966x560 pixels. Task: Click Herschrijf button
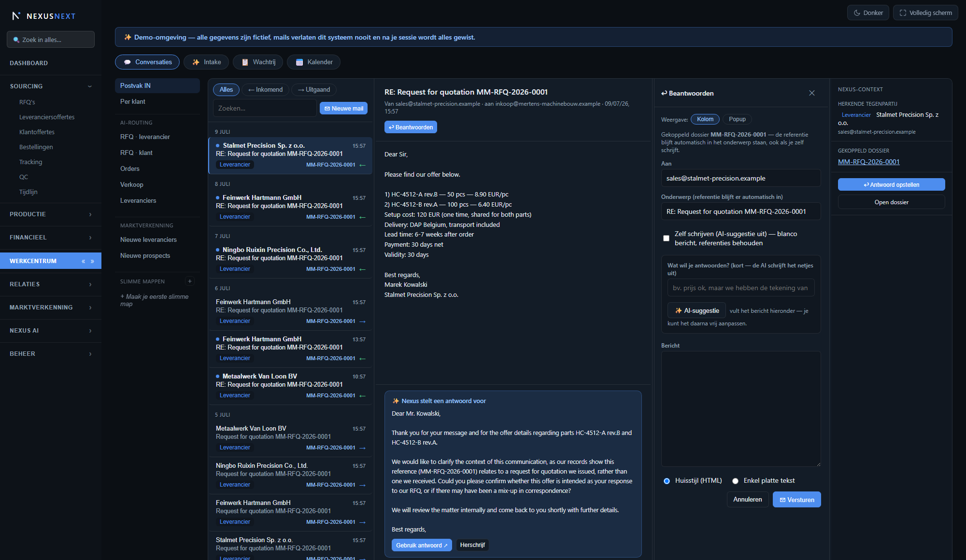(472, 546)
